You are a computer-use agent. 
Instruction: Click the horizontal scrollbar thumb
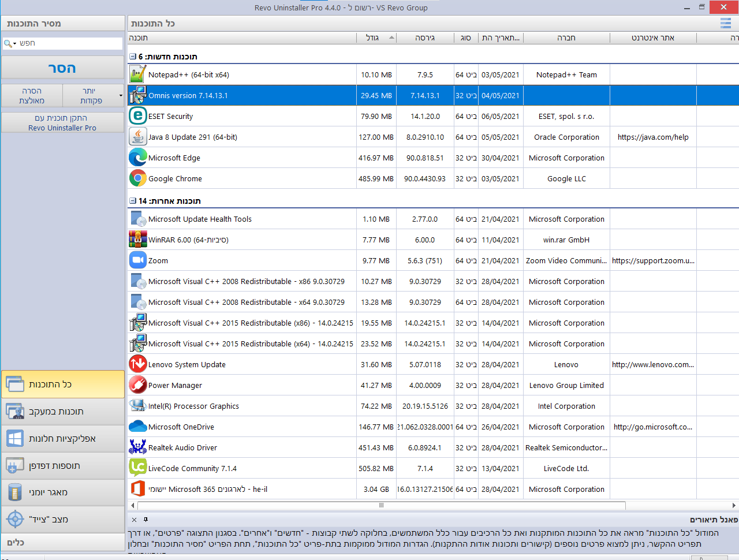(381, 505)
